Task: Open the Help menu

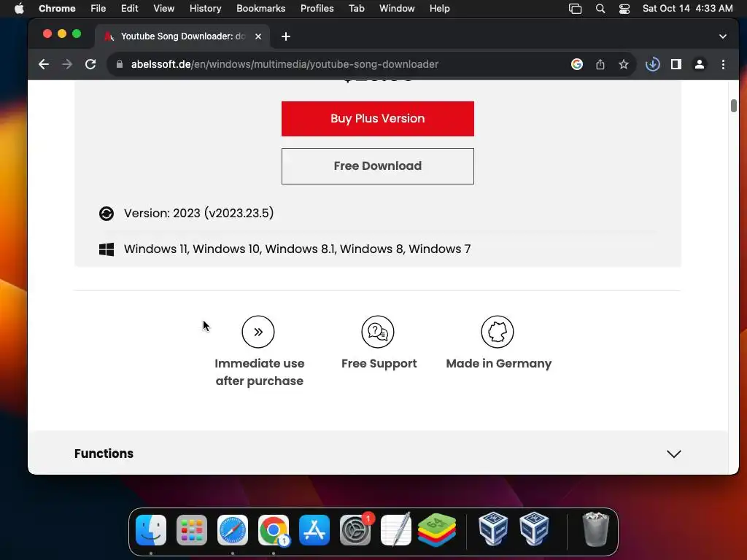Action: (x=440, y=9)
